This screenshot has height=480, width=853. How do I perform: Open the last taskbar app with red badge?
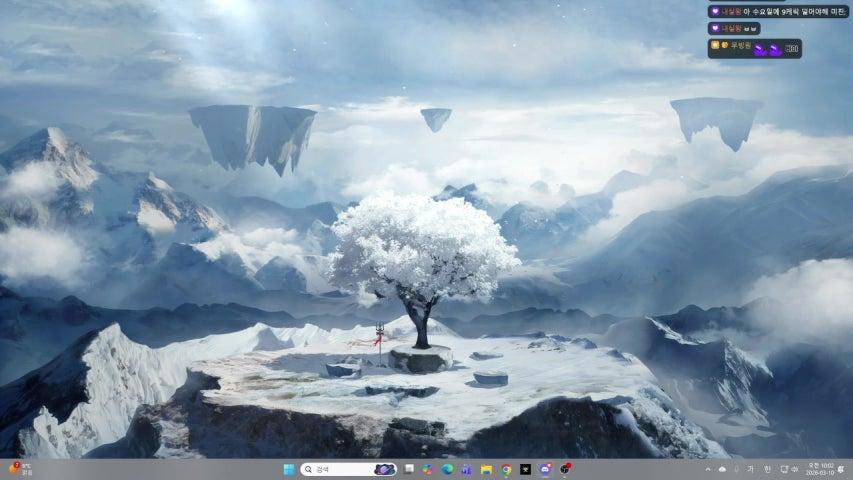[565, 469]
